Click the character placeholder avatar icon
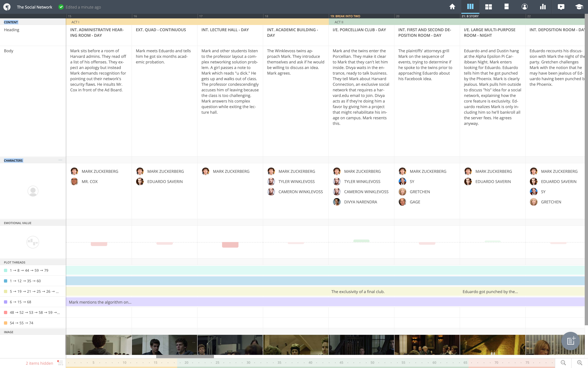The image size is (588, 368). tap(33, 191)
